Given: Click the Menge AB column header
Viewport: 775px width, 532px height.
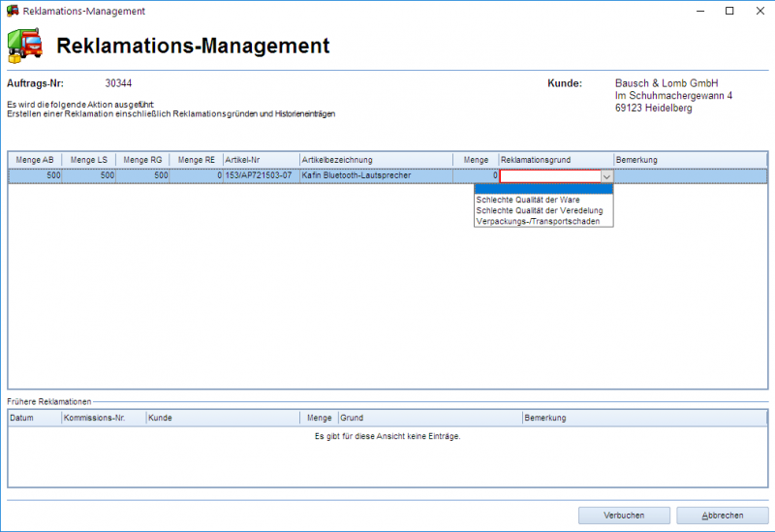Looking at the screenshot, I should [x=35, y=160].
